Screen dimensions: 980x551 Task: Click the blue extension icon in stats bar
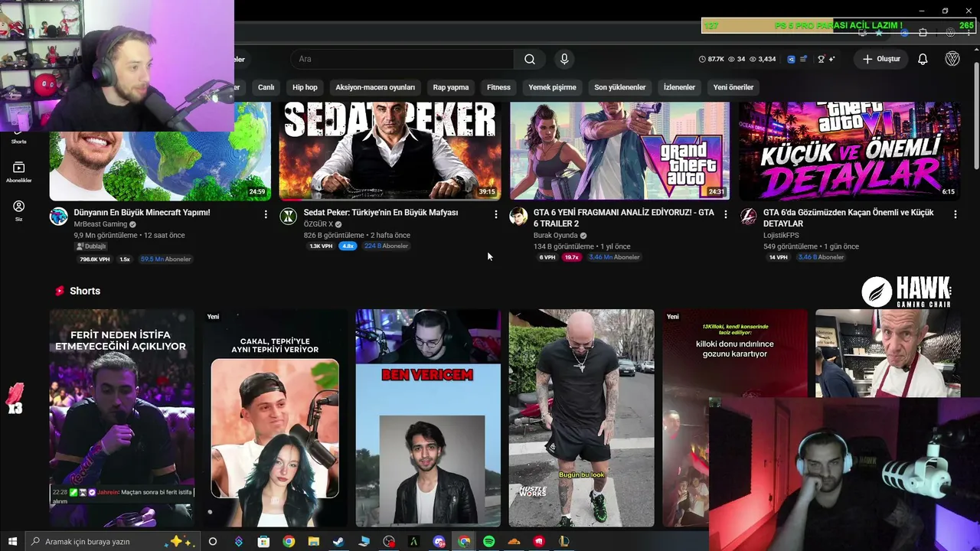(x=791, y=59)
